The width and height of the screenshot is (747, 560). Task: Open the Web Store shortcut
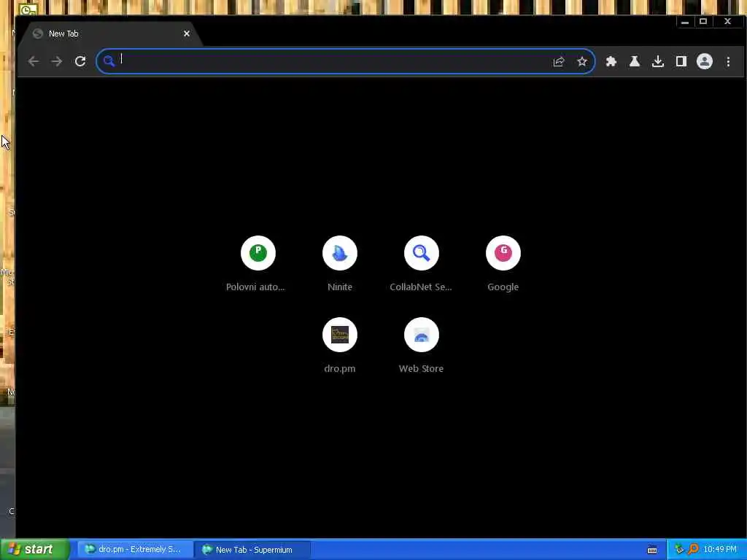[421, 346]
